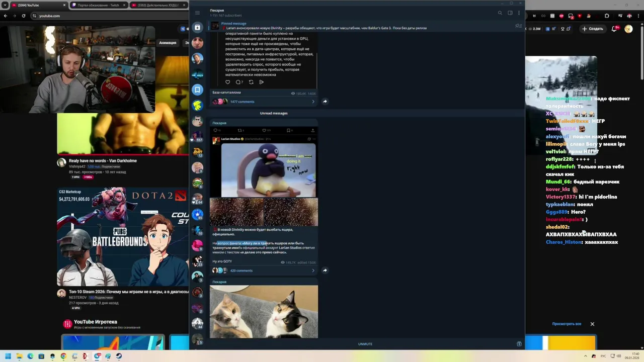Screen dimensions: 644x362
Task: Show hidden system tray icons
Action: click(x=587, y=356)
